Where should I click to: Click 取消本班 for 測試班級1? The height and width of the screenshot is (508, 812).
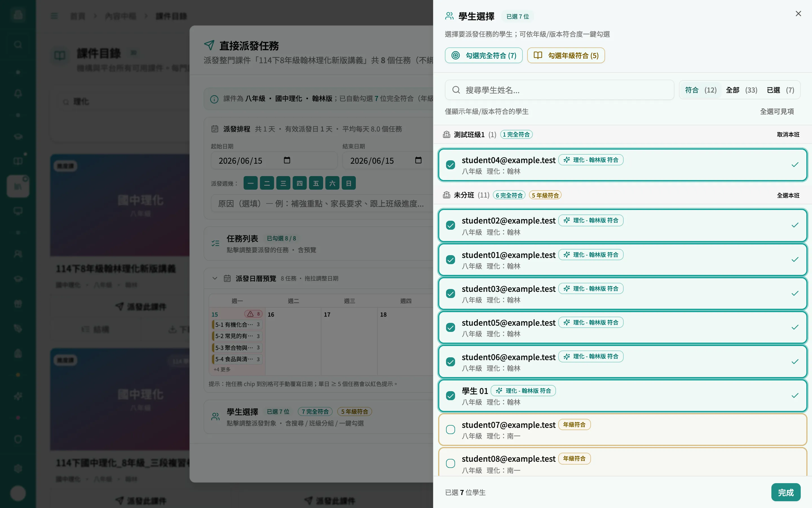tap(788, 135)
